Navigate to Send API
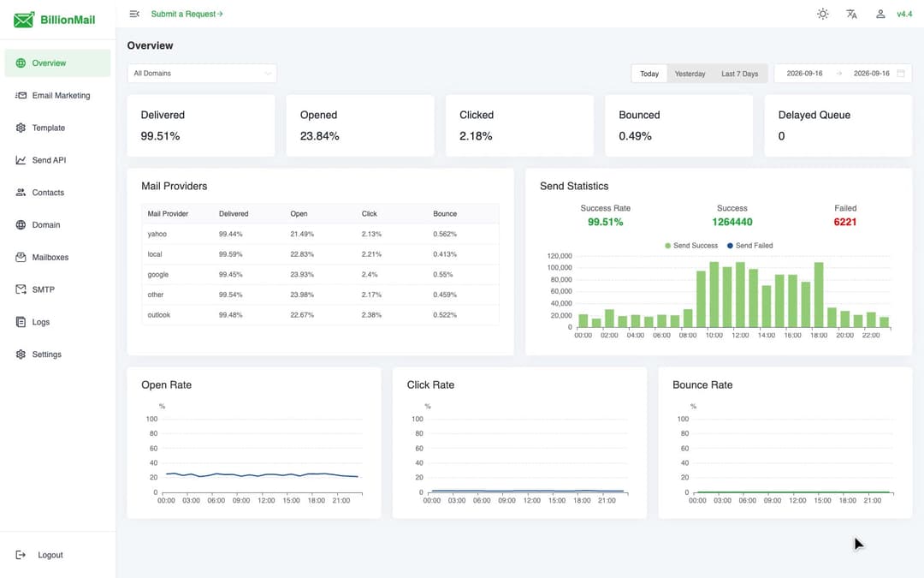This screenshot has height=578, width=924. pos(58,160)
